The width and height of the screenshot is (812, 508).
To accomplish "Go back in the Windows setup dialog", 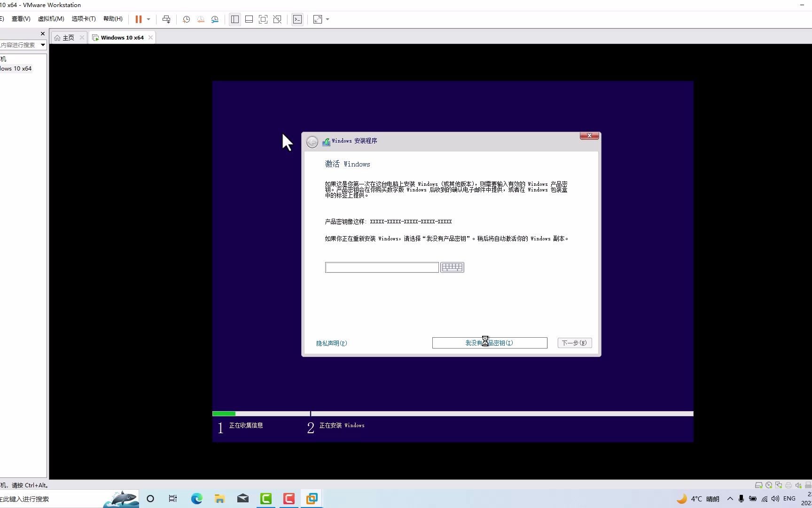I will 312,142.
